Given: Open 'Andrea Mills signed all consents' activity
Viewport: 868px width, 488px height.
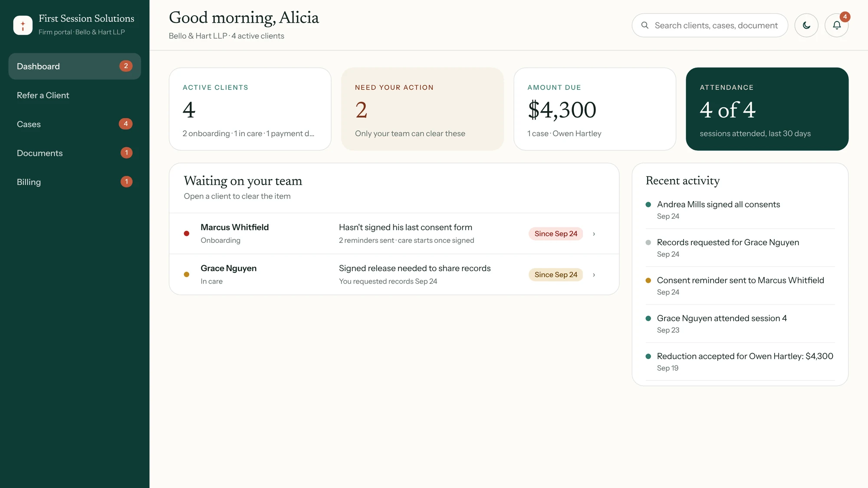Looking at the screenshot, I should click(740, 210).
